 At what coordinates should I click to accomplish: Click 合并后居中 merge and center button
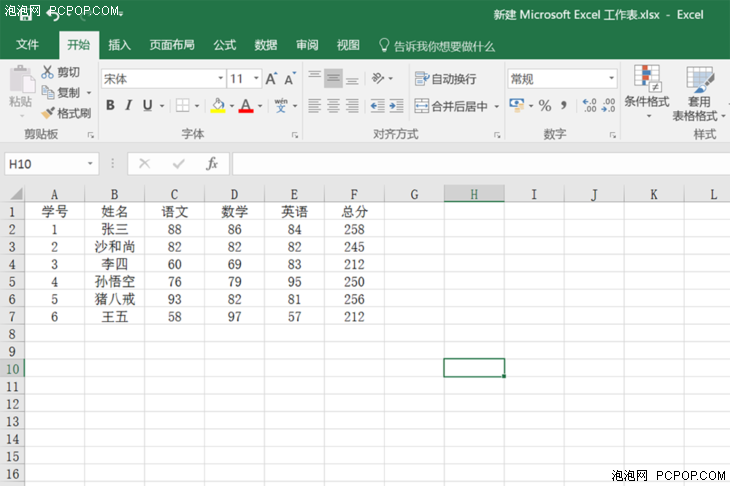pyautogui.click(x=451, y=106)
